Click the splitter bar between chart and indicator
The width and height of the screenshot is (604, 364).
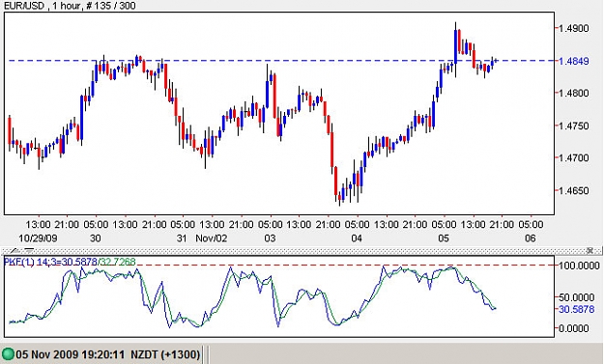(x=302, y=251)
